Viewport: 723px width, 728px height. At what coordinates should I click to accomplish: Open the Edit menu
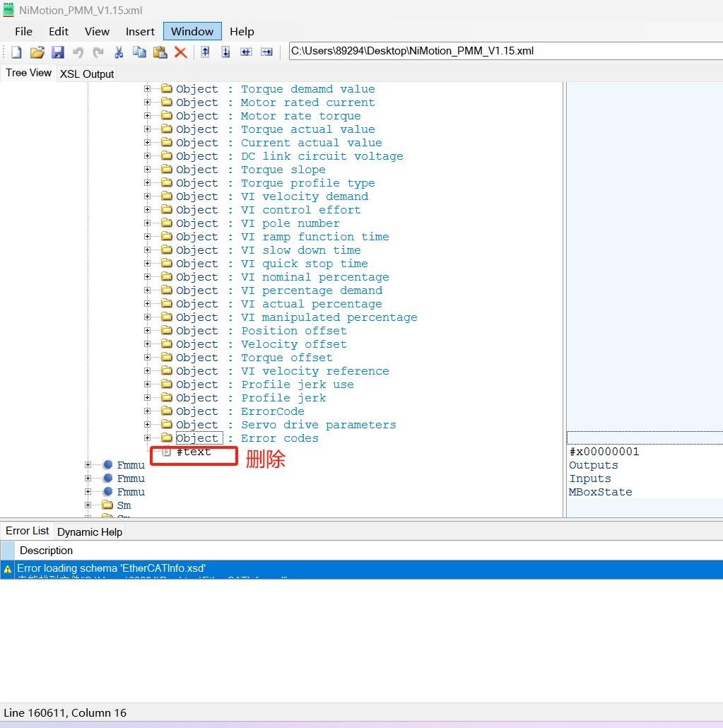59,32
